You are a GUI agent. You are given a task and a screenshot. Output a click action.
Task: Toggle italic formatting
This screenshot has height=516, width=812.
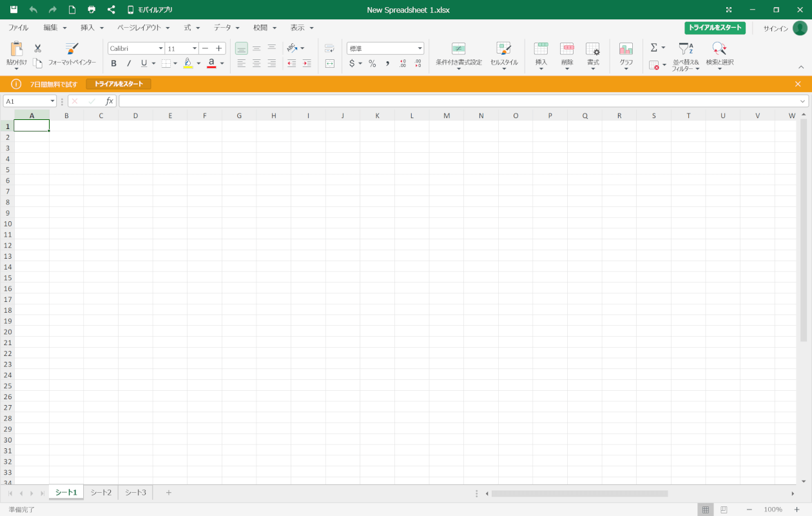point(128,63)
